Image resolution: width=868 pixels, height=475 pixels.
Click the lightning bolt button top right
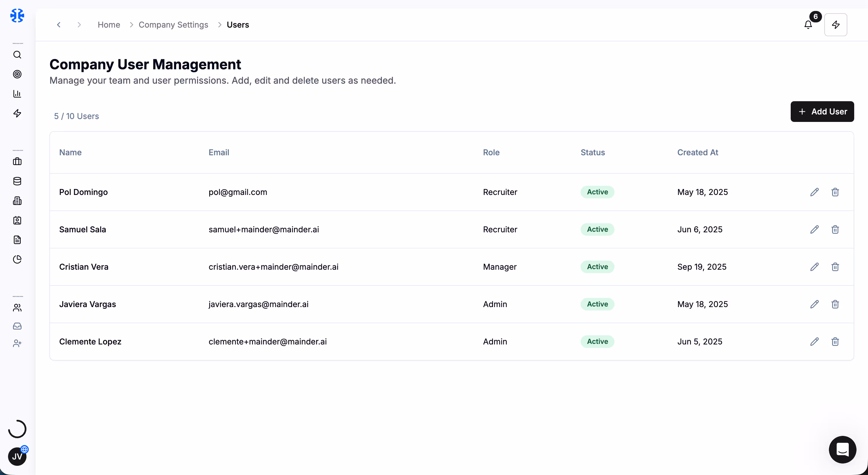[x=836, y=25]
